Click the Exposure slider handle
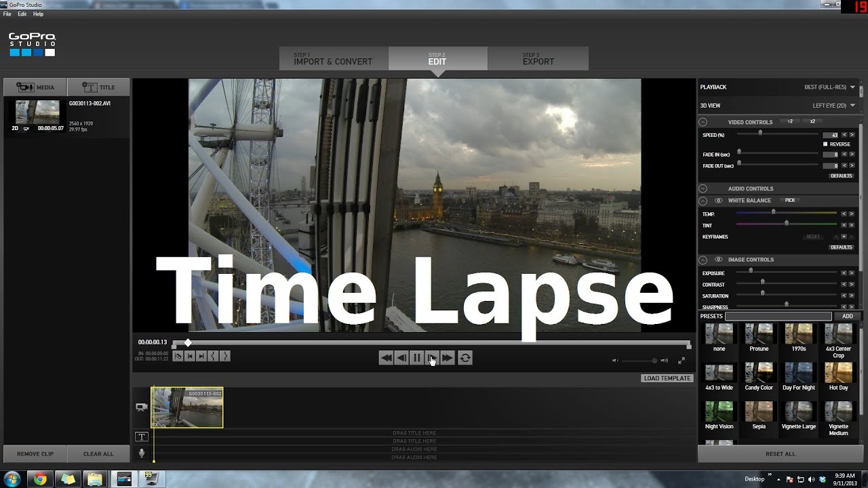 [x=751, y=270]
